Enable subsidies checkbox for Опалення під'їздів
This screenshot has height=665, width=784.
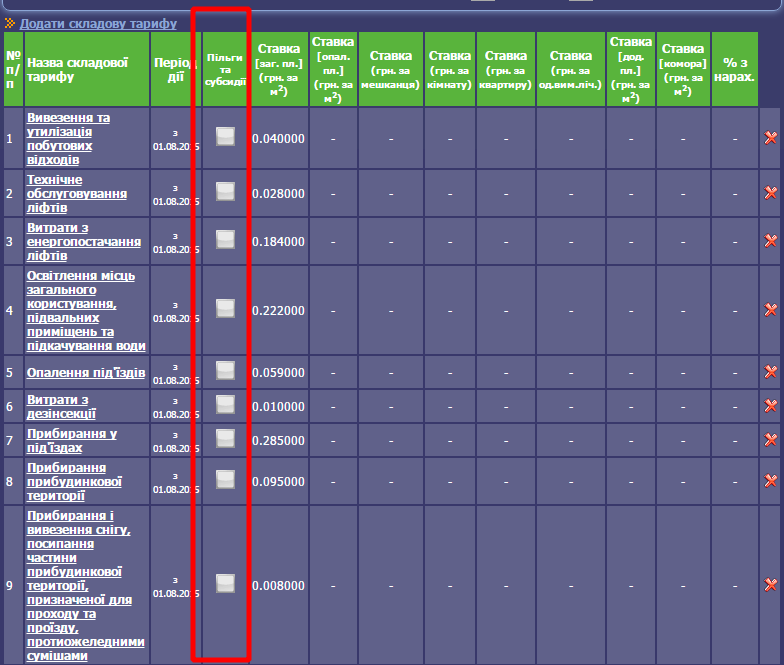[225, 371]
